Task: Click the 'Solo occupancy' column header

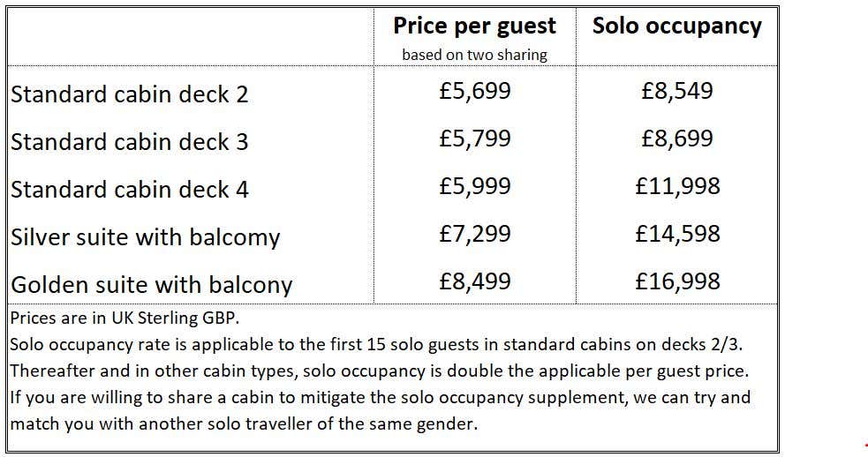Action: tap(676, 26)
